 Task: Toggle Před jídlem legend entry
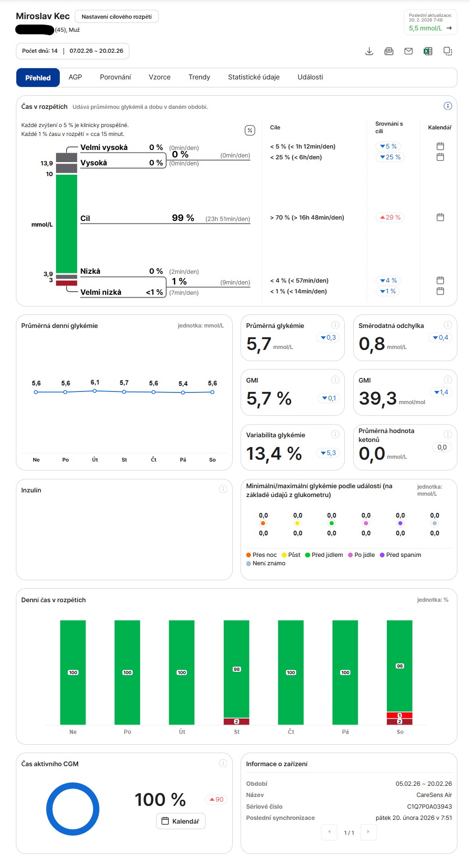tap(324, 555)
